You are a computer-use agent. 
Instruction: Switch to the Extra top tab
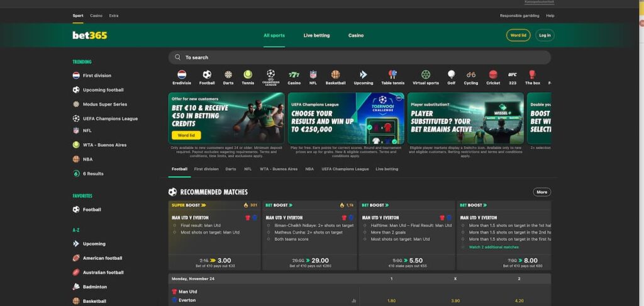[114, 16]
